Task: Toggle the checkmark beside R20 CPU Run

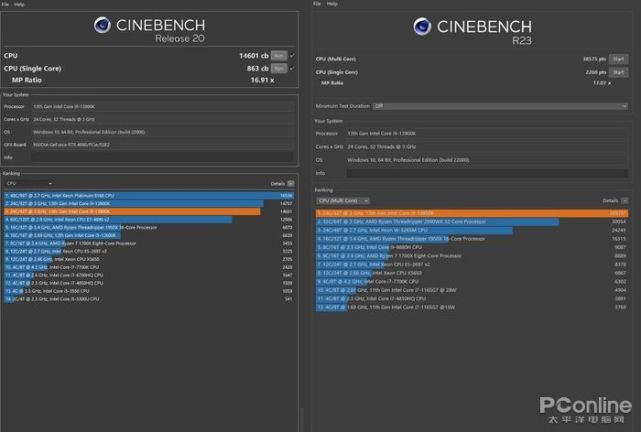Action: pos(291,56)
